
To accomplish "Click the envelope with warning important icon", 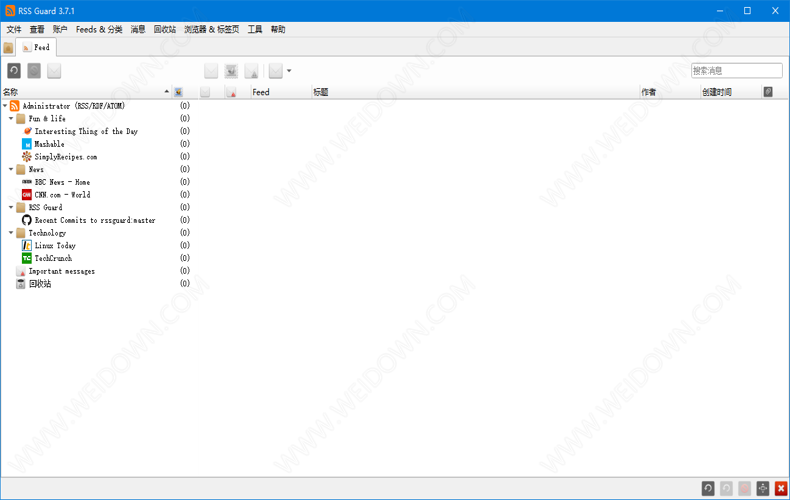I will (251, 71).
